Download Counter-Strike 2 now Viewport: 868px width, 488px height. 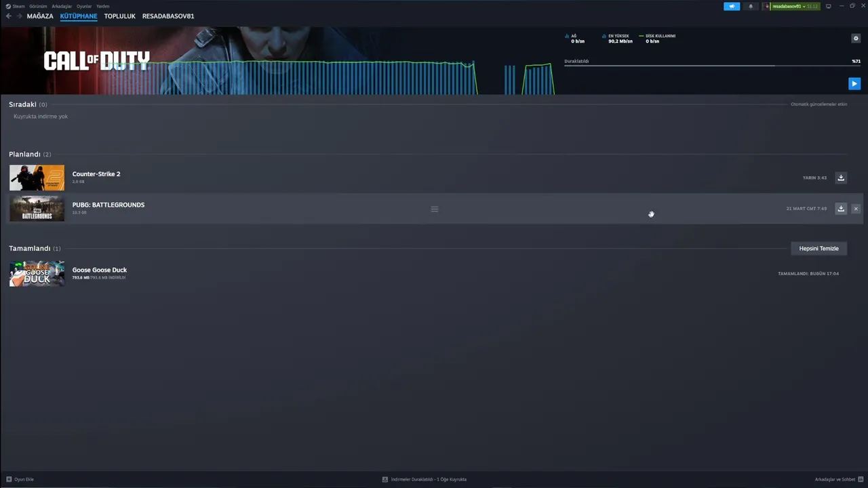point(841,178)
